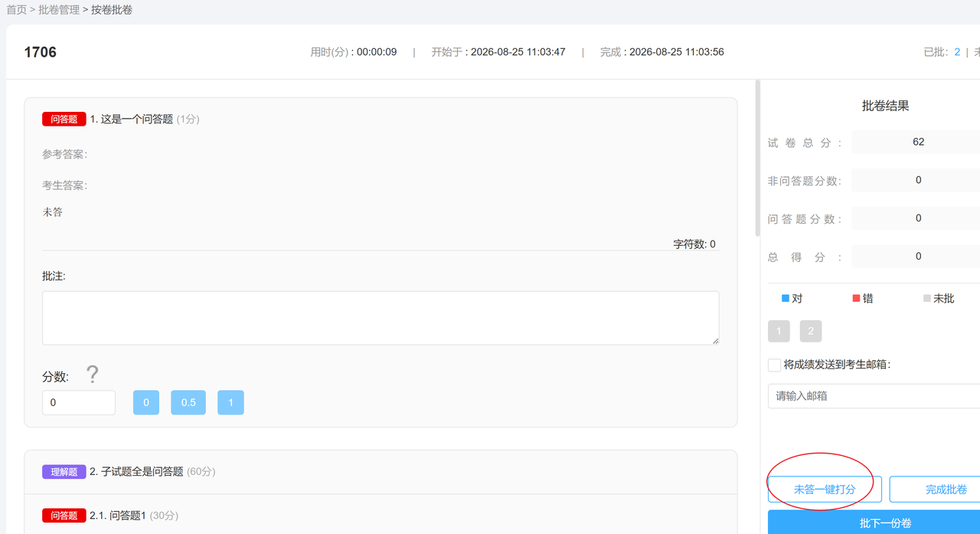
Task: Click 未答一键打分 button
Action: (825, 490)
